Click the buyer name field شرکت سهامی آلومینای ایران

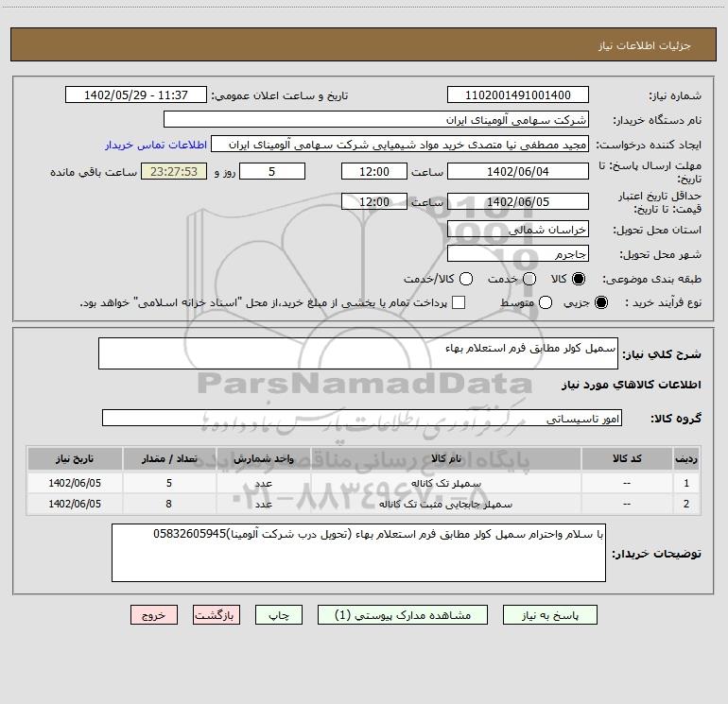coord(376,120)
